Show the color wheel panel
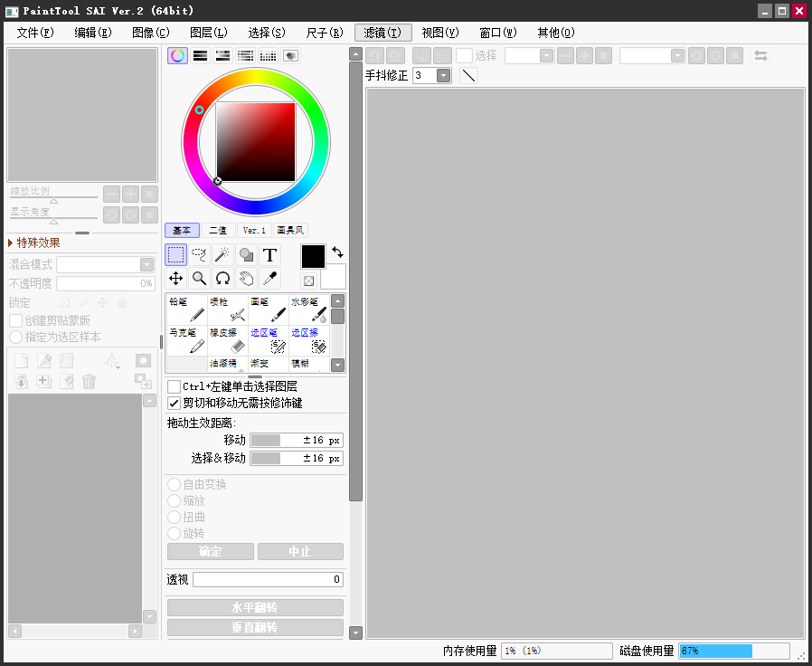Image resolution: width=812 pixels, height=666 pixels. coord(177,55)
